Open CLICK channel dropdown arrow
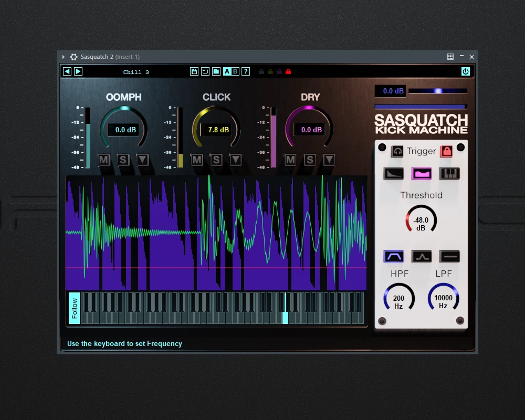The width and height of the screenshot is (525, 420). tap(236, 160)
